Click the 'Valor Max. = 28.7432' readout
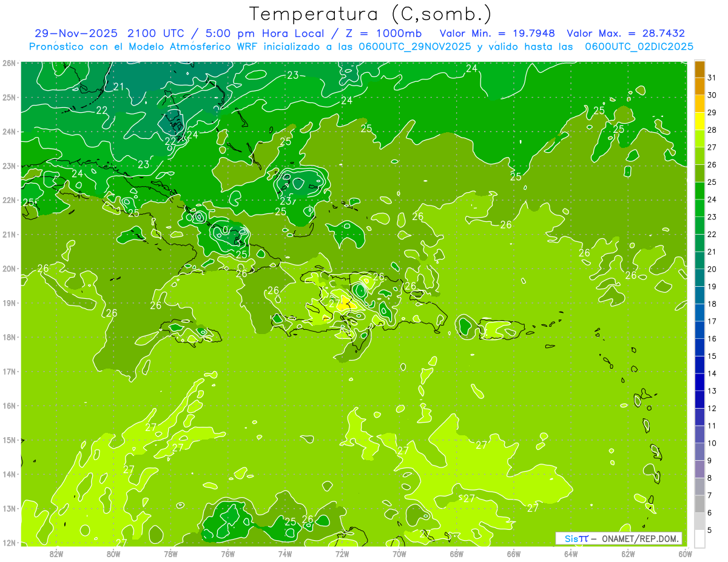The width and height of the screenshot is (728, 562). 625,33
